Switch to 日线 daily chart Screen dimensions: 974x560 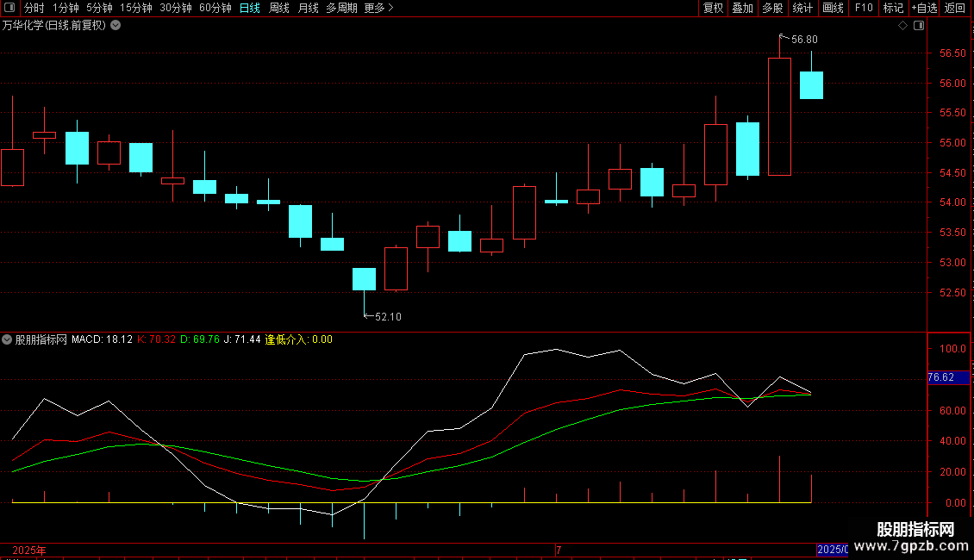pyautogui.click(x=250, y=8)
